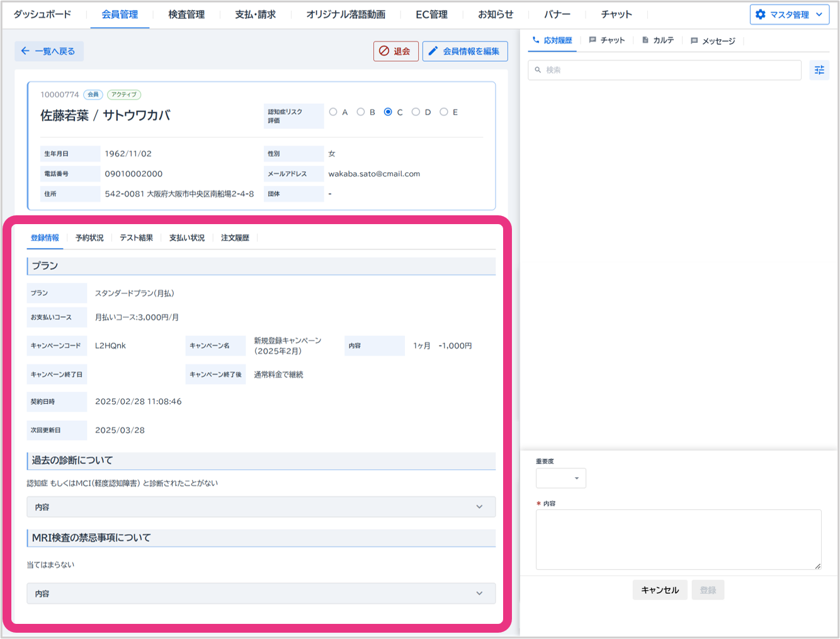Select risk rating E radio button

click(444, 112)
